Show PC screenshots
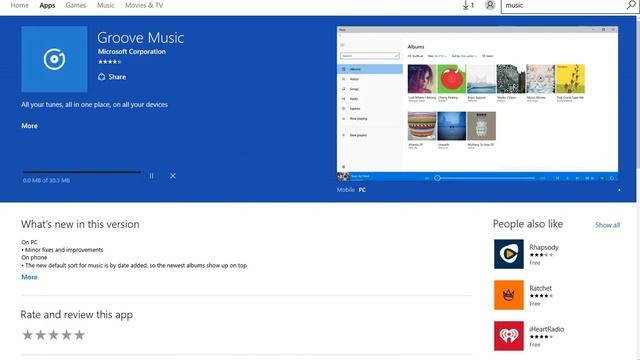This screenshot has height=360, width=640. click(x=362, y=190)
